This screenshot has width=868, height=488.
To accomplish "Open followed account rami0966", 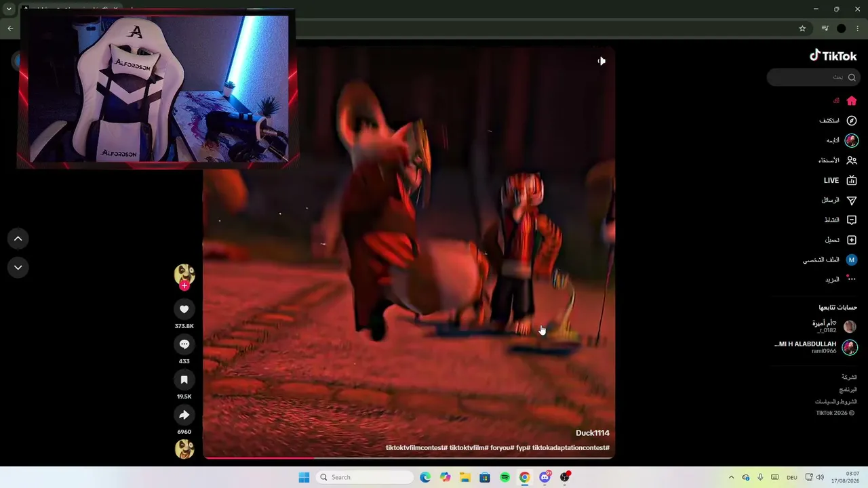I will 816,348.
